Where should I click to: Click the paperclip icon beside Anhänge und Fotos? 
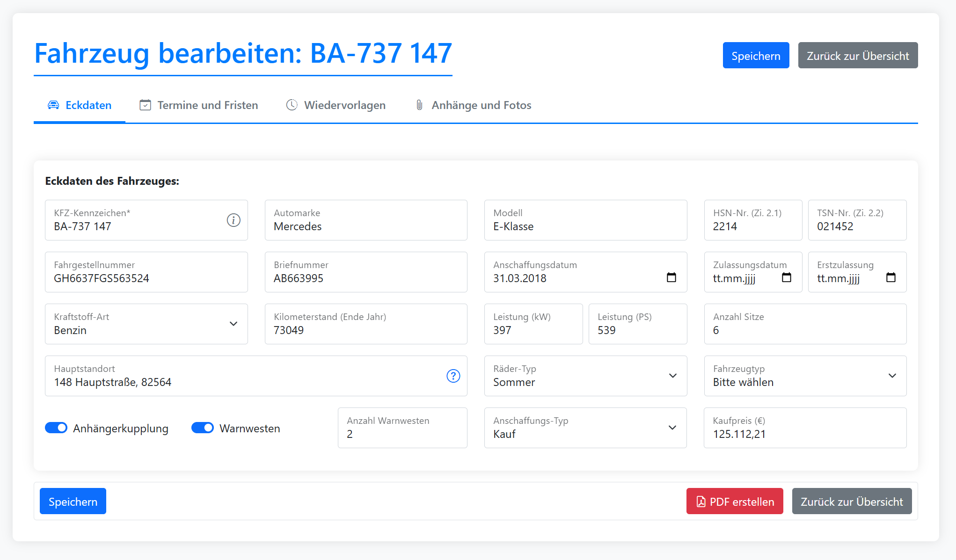(x=419, y=105)
